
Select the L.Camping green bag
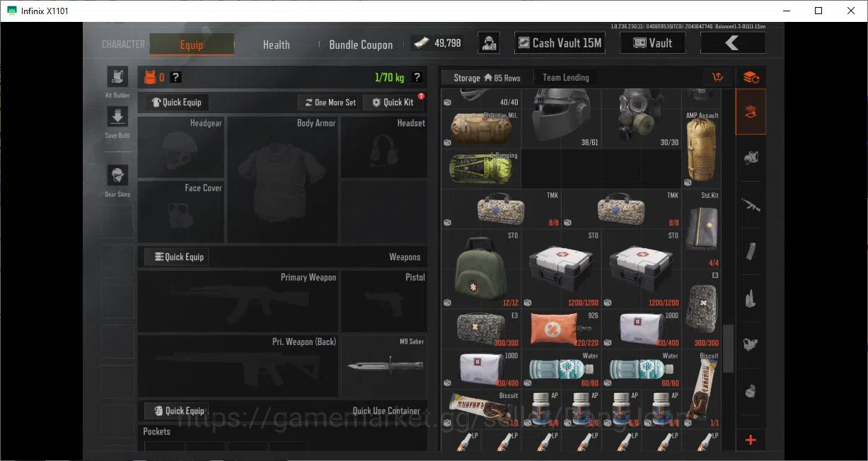pyautogui.click(x=482, y=169)
